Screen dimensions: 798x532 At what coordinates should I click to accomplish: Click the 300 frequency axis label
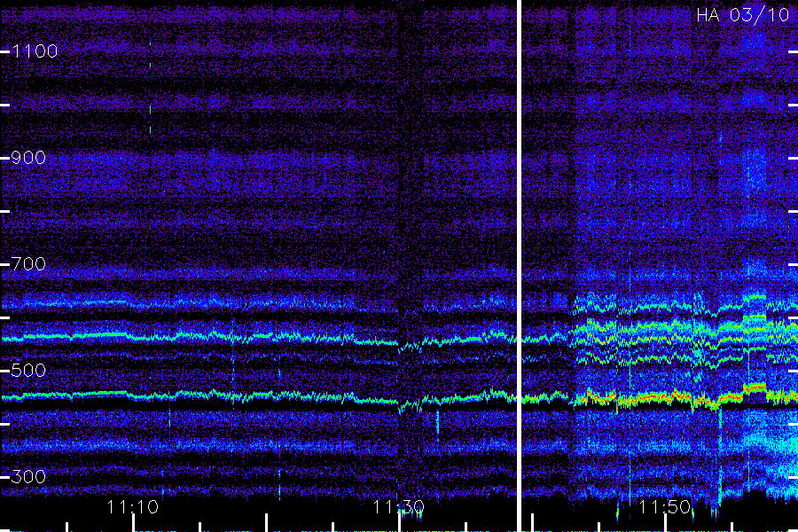pos(28,477)
